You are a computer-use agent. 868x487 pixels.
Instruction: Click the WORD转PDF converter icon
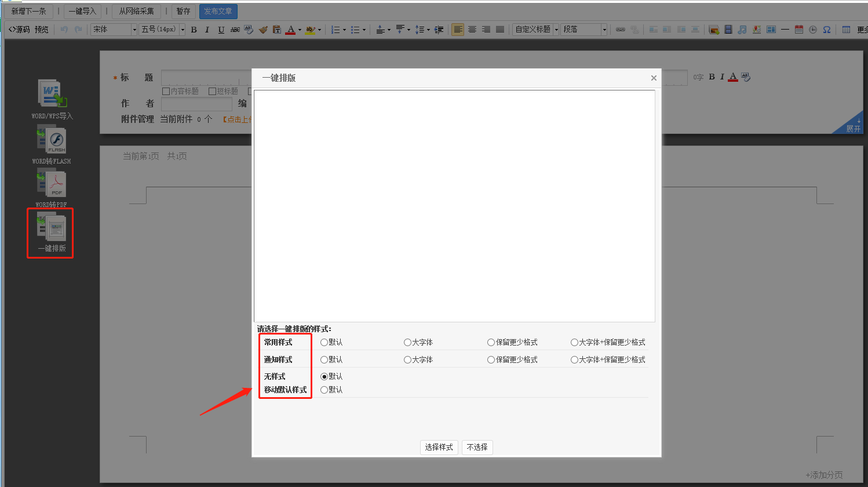tap(52, 184)
